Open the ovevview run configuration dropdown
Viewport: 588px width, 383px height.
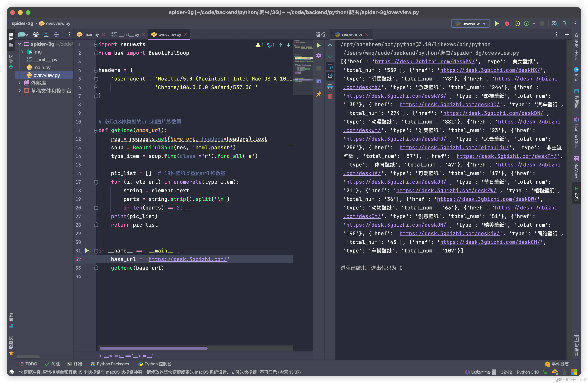(x=471, y=23)
